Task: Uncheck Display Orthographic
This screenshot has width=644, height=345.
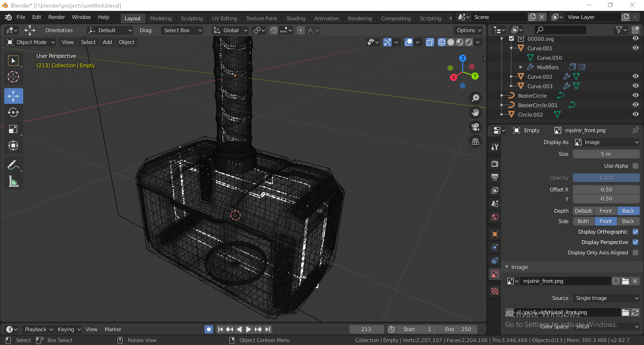Action: point(635,232)
